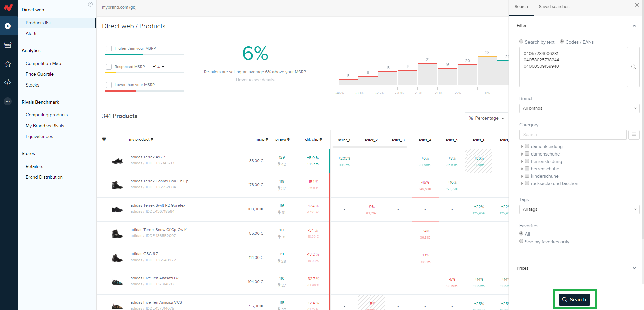The height and width of the screenshot is (310, 644).
Task: Open Brand Distribution page
Action: tap(44, 177)
